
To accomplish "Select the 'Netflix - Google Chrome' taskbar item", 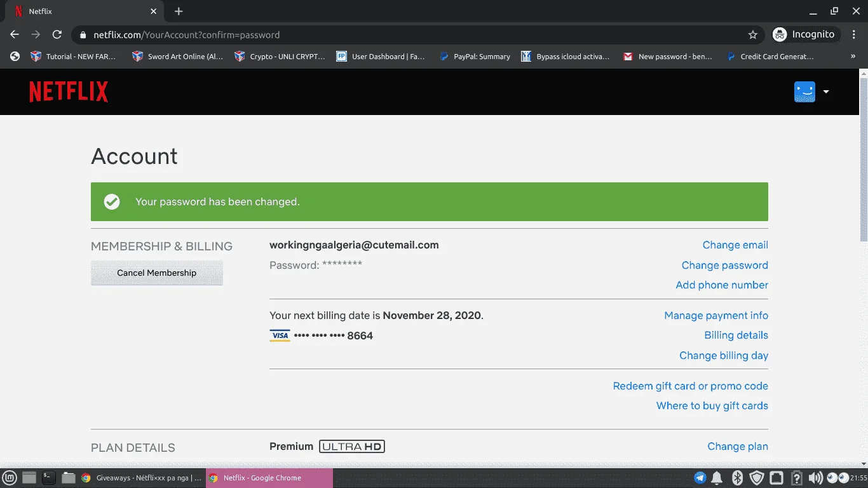I will (269, 478).
